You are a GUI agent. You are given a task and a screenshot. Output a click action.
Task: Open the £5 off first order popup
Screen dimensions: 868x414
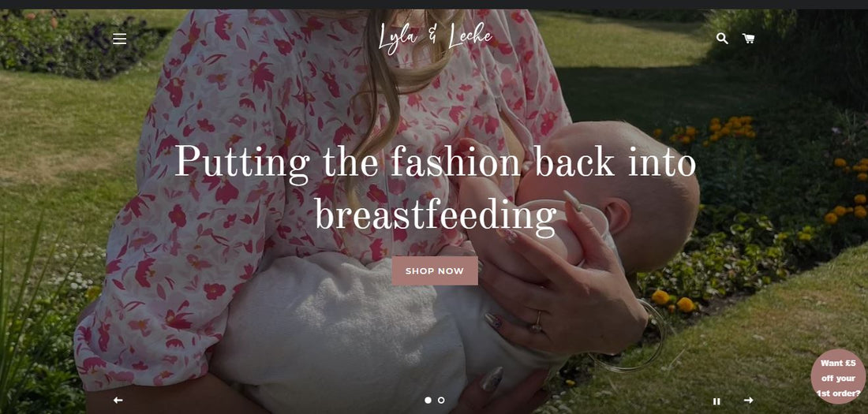pos(839,376)
